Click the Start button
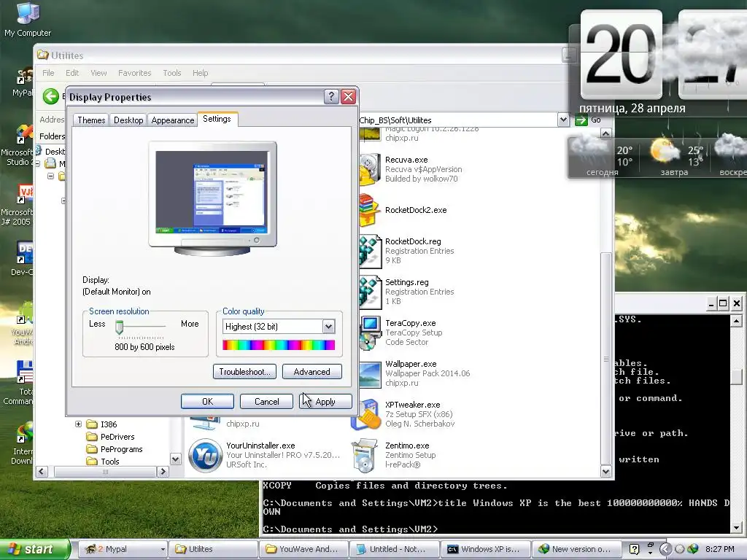Viewport: 747px width, 560px height. pyautogui.click(x=35, y=549)
